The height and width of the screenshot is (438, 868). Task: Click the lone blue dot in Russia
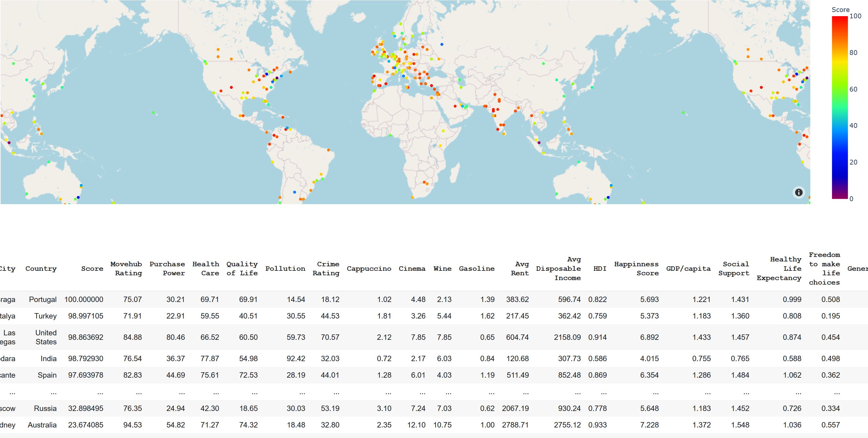(442, 44)
